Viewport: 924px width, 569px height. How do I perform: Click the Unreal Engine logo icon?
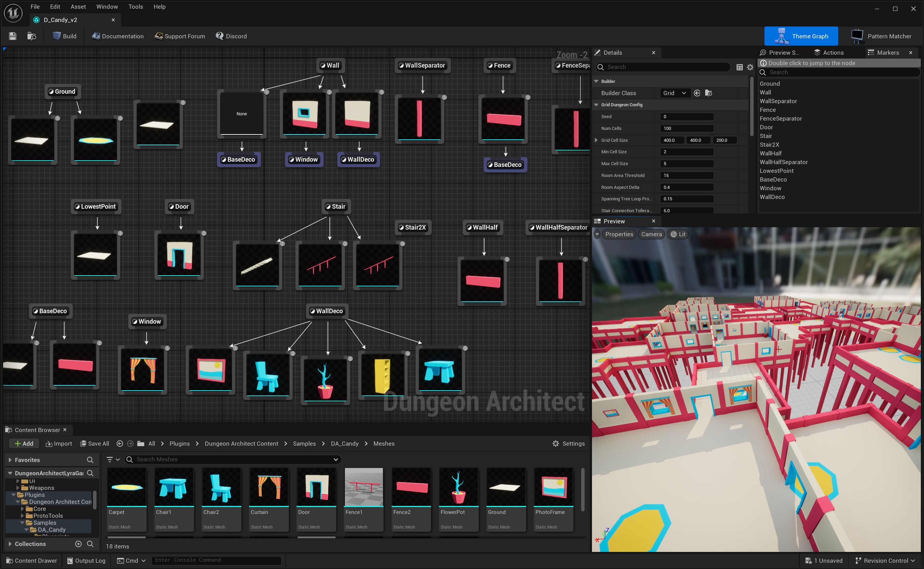13,13
